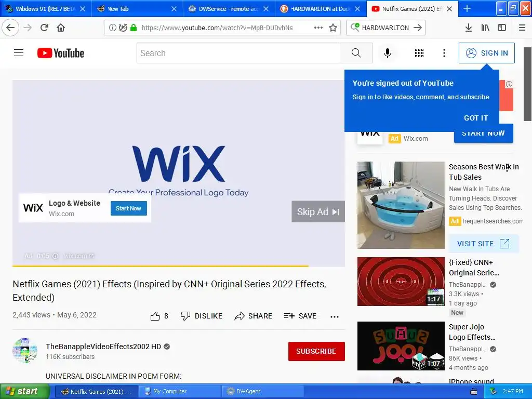Click Seasons Best Walk In Tub Sales title
Viewport: 532px width, 399px height.
[484, 172]
